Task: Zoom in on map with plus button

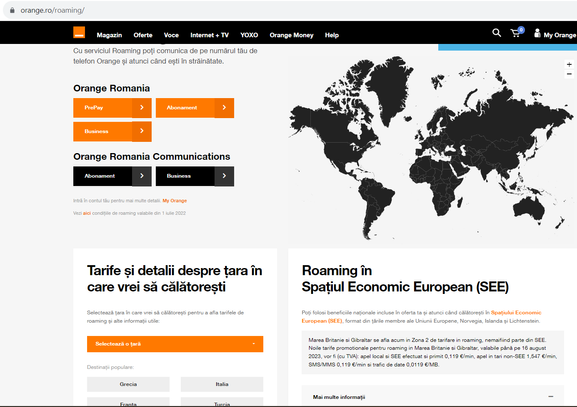Action: tap(569, 64)
